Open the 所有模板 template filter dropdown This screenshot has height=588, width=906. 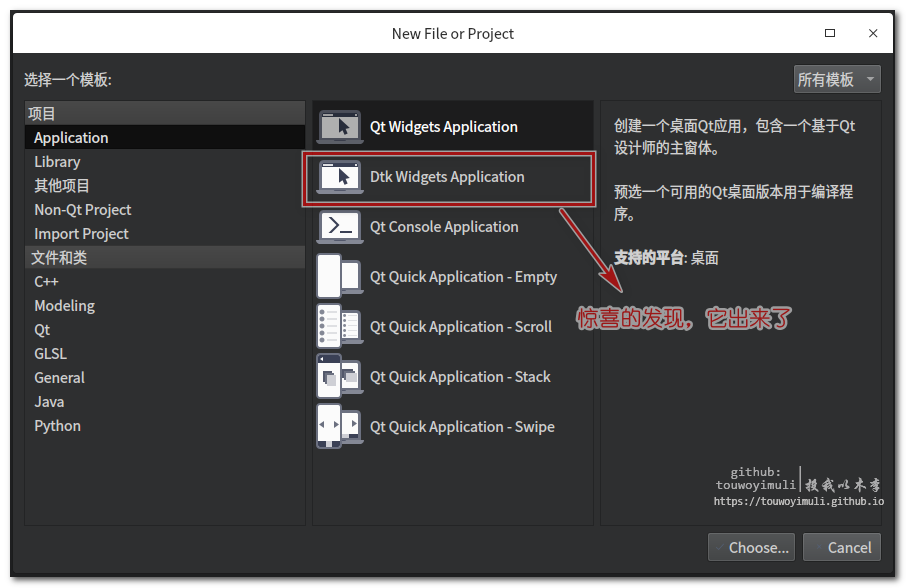pyautogui.click(x=837, y=79)
